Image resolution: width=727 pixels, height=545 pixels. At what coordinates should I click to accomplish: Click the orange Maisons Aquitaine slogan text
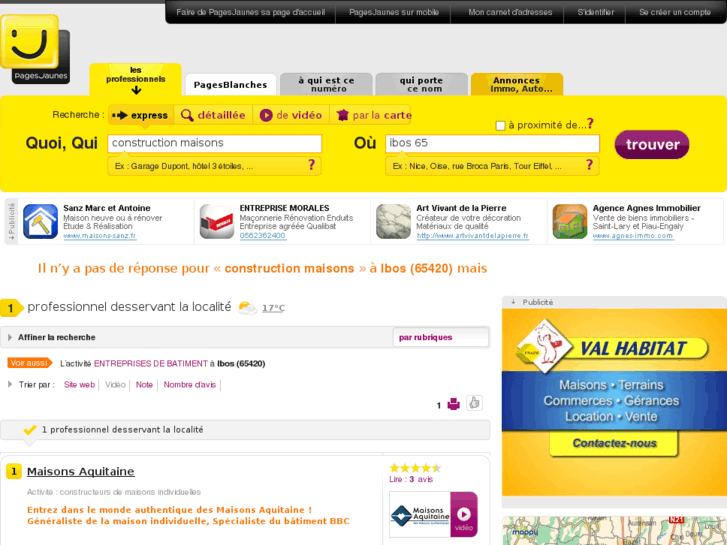point(188,515)
